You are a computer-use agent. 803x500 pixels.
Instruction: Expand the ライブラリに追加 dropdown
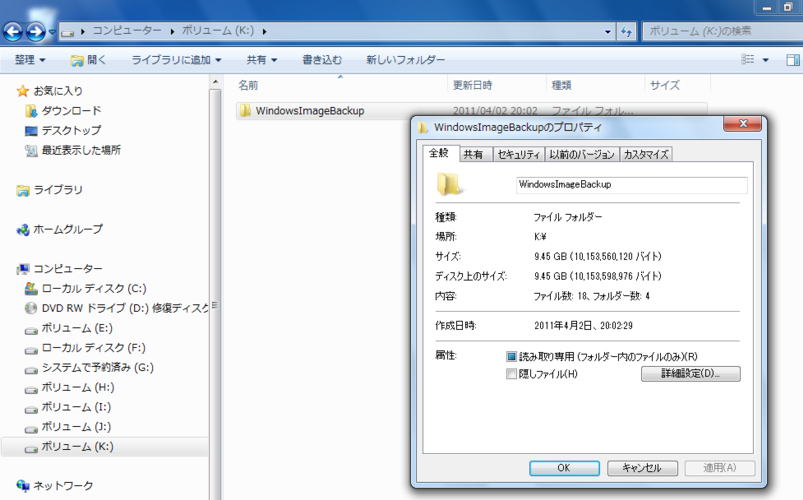click(176, 60)
